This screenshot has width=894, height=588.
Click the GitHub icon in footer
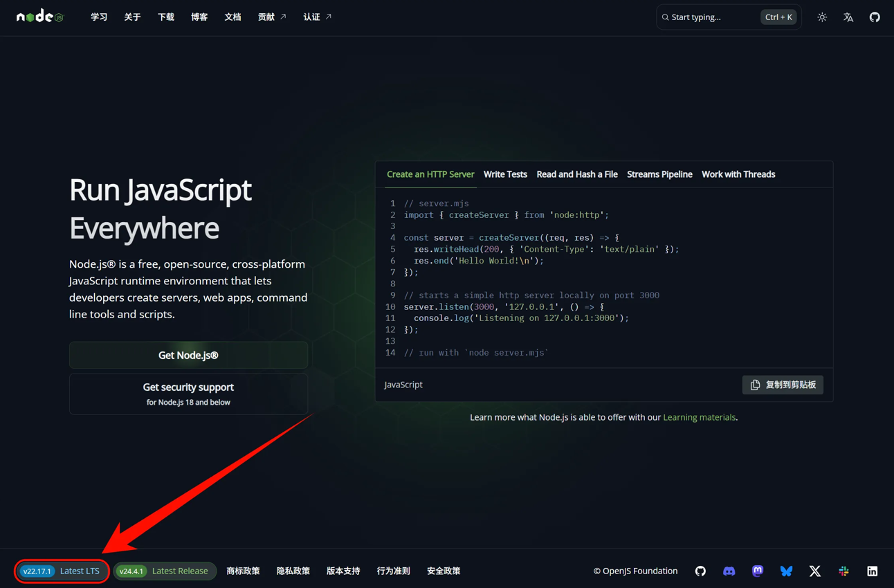(700, 571)
